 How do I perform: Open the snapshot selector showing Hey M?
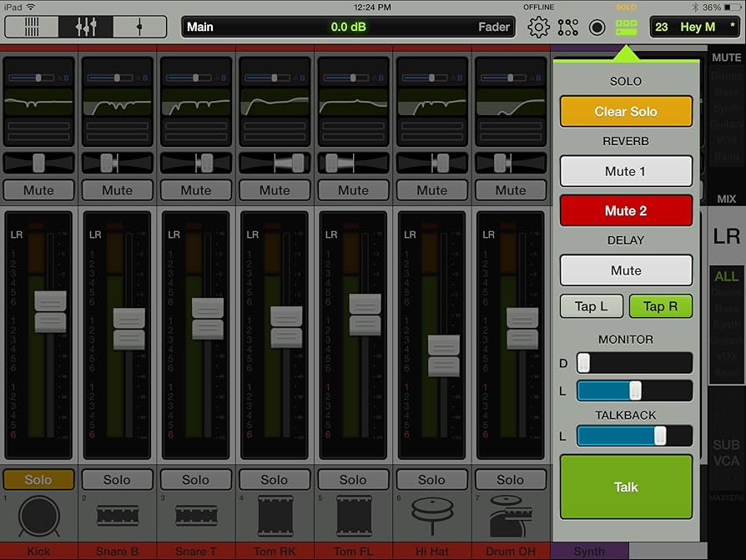point(693,27)
